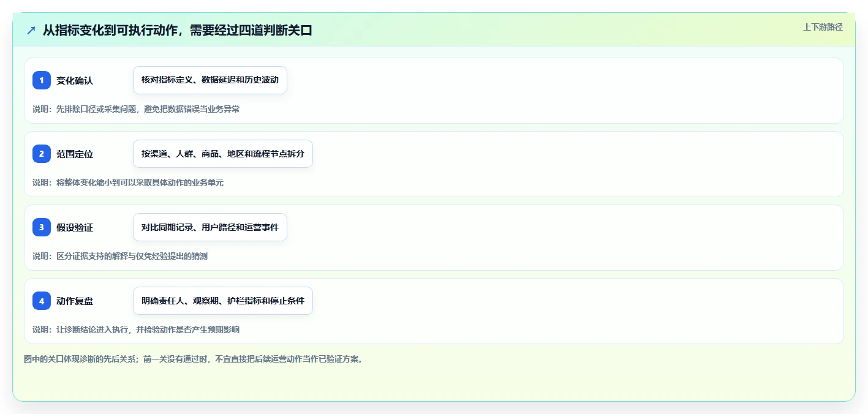
Task: Click the note starting 说明：先排除口径或采集问题
Action: click(x=136, y=109)
